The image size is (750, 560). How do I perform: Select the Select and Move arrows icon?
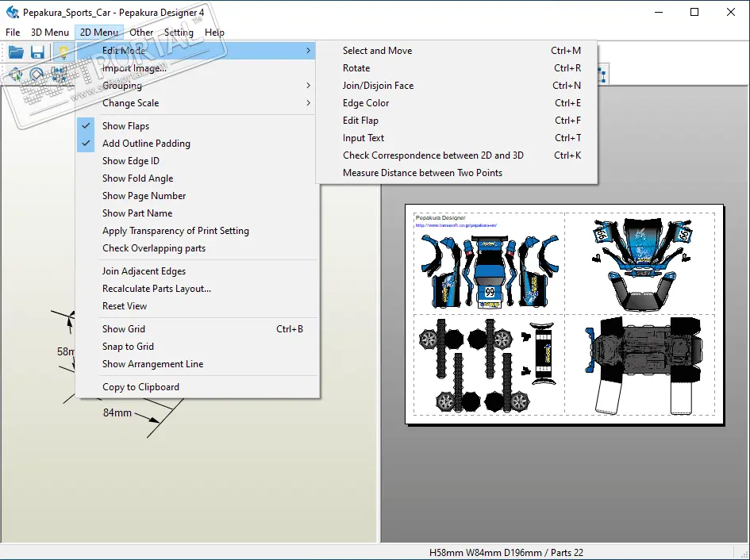click(15, 75)
